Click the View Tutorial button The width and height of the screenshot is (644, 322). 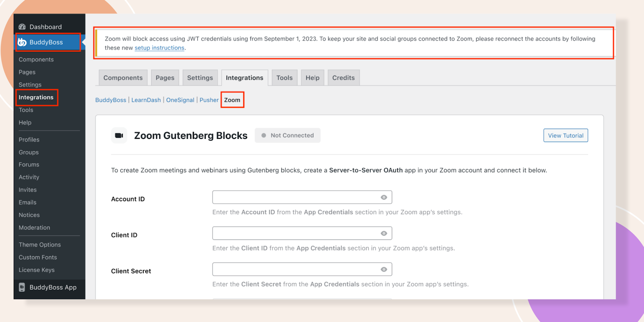pos(566,136)
